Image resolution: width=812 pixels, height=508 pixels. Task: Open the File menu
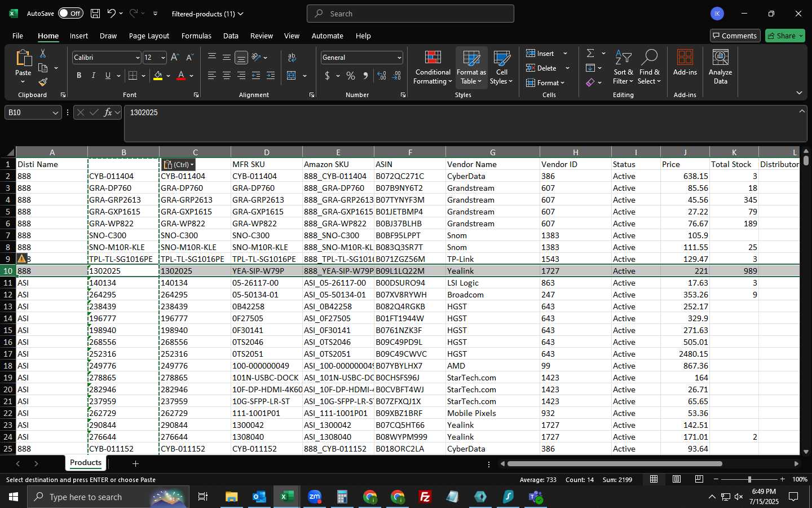point(17,36)
